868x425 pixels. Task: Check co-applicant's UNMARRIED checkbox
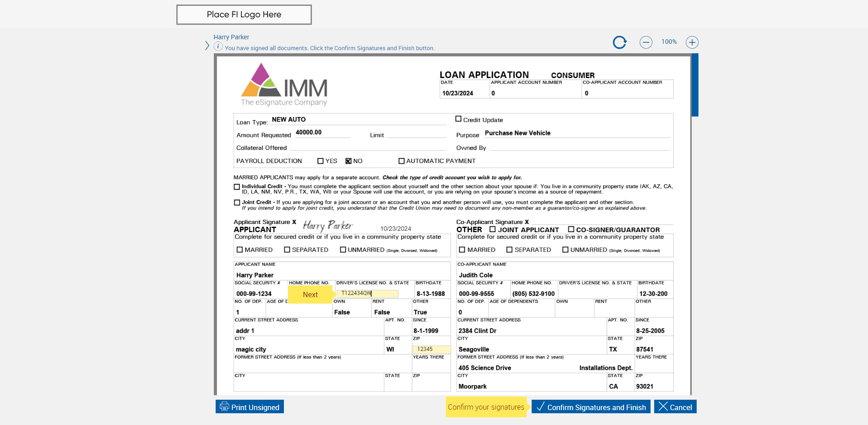[x=566, y=250]
